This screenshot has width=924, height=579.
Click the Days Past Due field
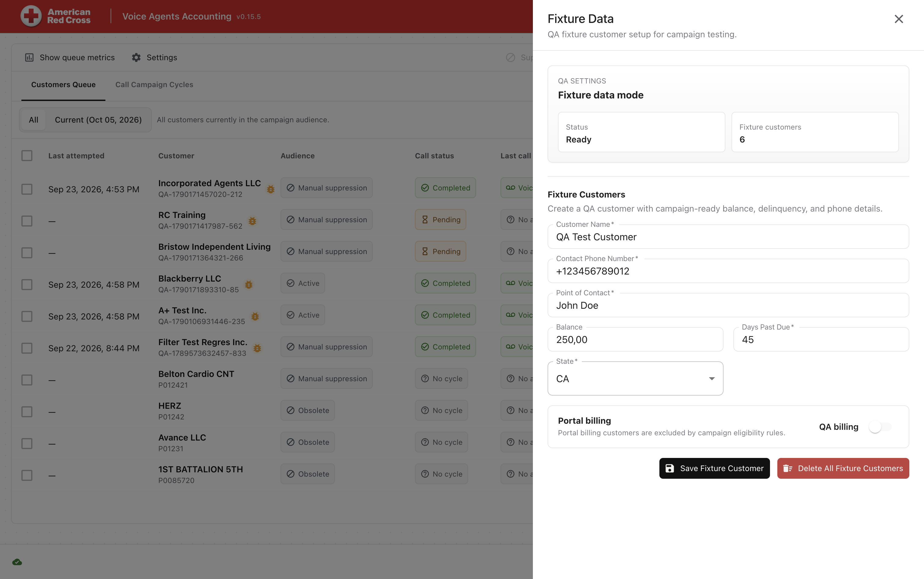click(821, 339)
